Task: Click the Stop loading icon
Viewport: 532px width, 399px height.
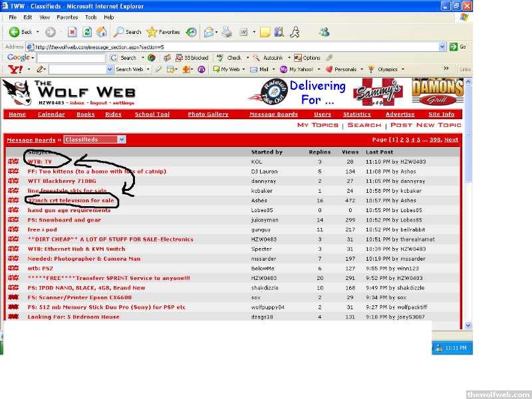Action: click(72, 32)
